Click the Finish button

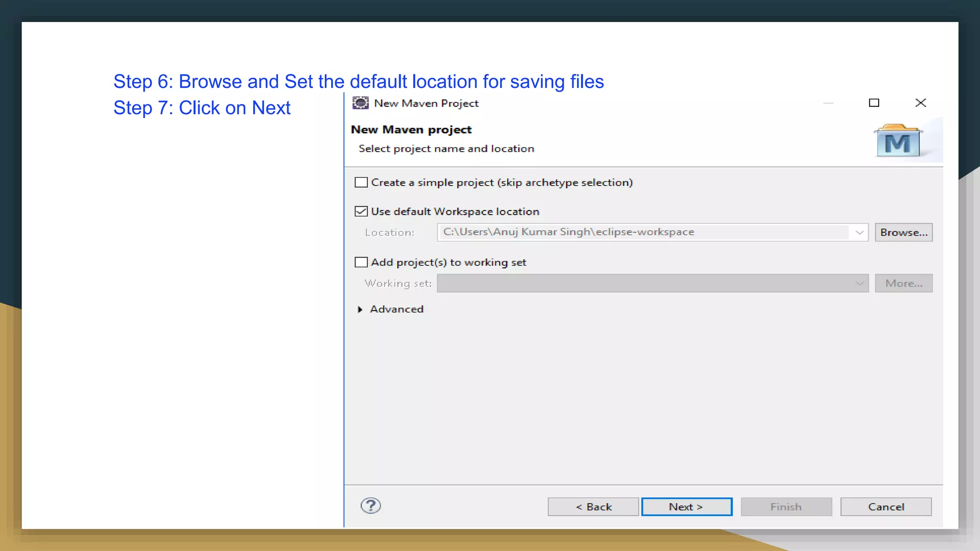click(x=786, y=507)
